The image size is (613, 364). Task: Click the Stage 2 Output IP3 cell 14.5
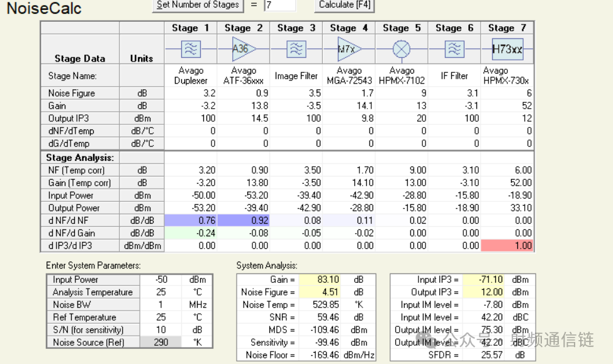(244, 118)
